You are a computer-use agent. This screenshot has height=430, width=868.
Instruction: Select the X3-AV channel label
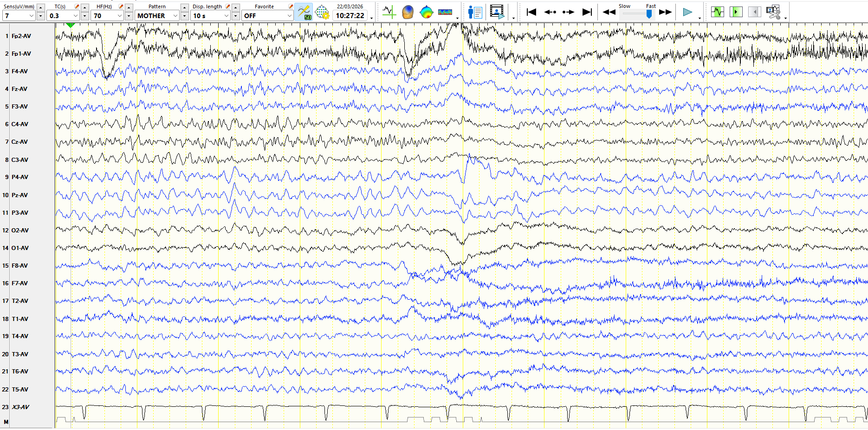pyautogui.click(x=20, y=407)
